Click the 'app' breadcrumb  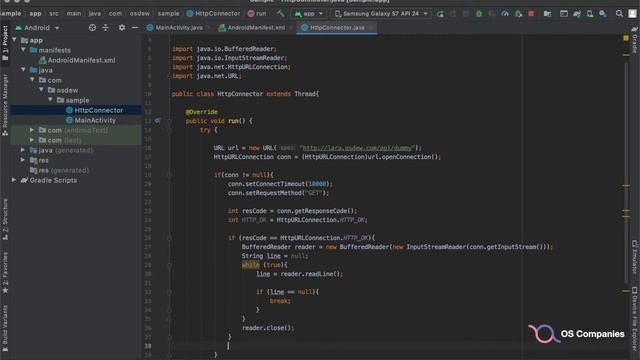click(35, 13)
